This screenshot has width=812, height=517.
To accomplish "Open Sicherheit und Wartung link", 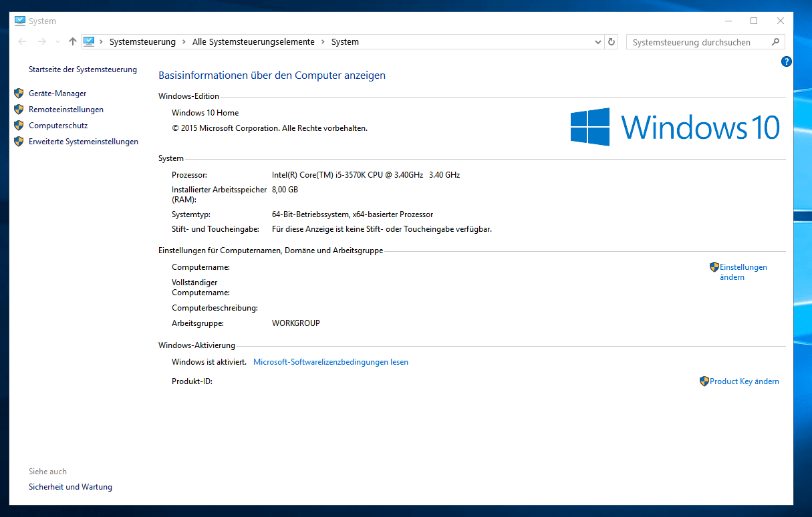I will 70,487.
